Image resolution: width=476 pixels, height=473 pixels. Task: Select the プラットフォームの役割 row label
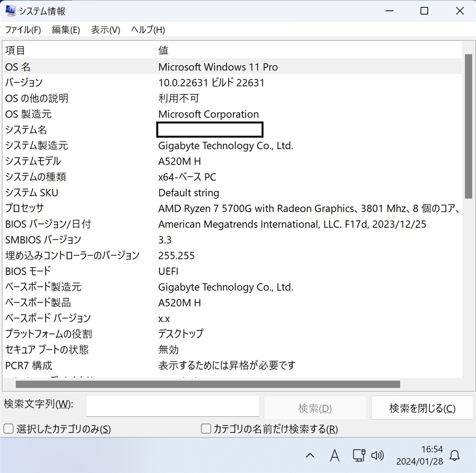[x=48, y=334]
